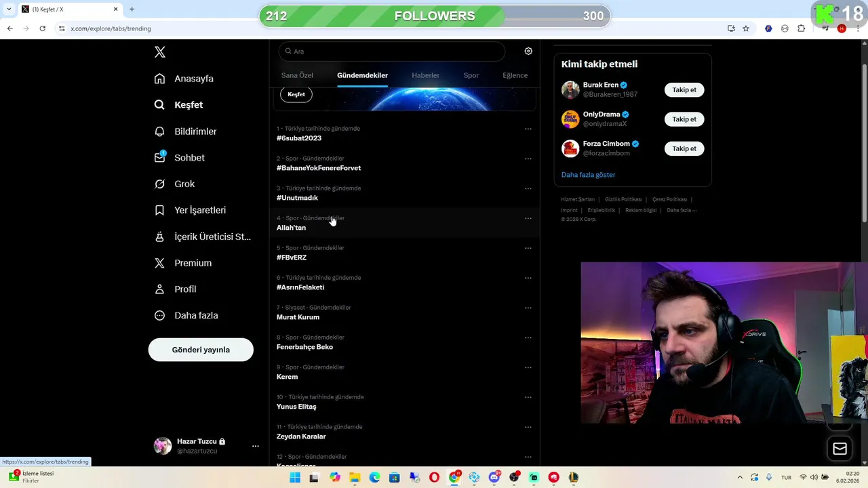Open Profil person icon
This screenshot has height=488, width=868.
(159, 289)
